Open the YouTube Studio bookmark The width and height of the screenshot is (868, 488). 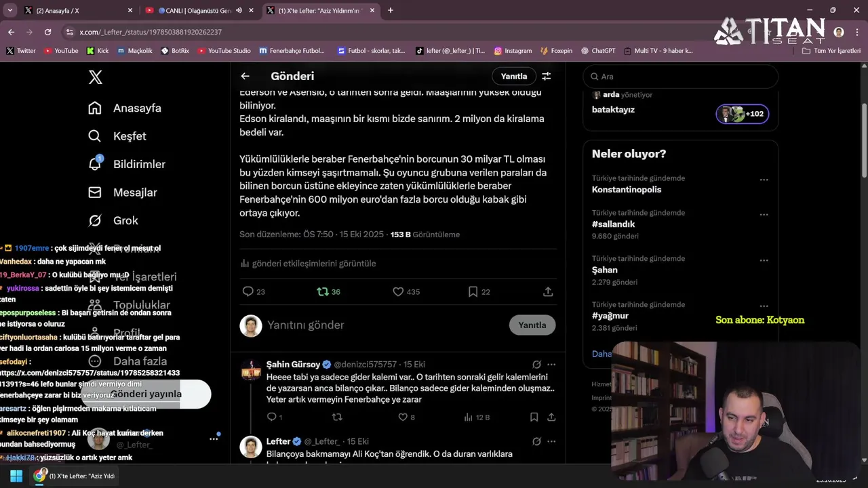(224, 51)
